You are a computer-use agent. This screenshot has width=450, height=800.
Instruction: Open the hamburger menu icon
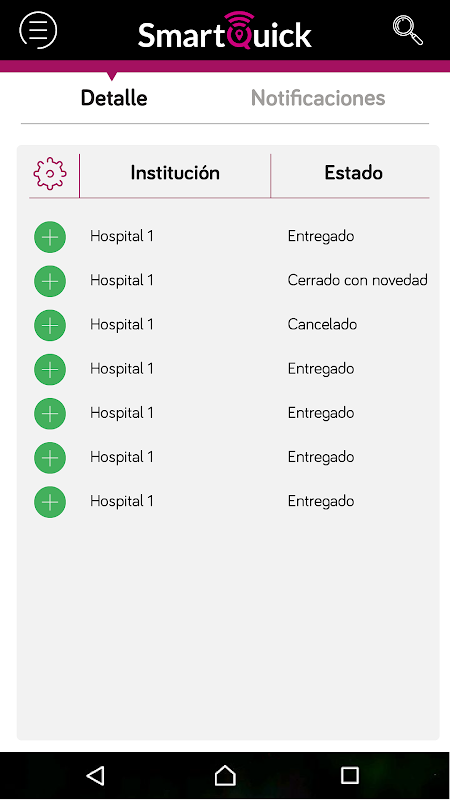[x=38, y=30]
